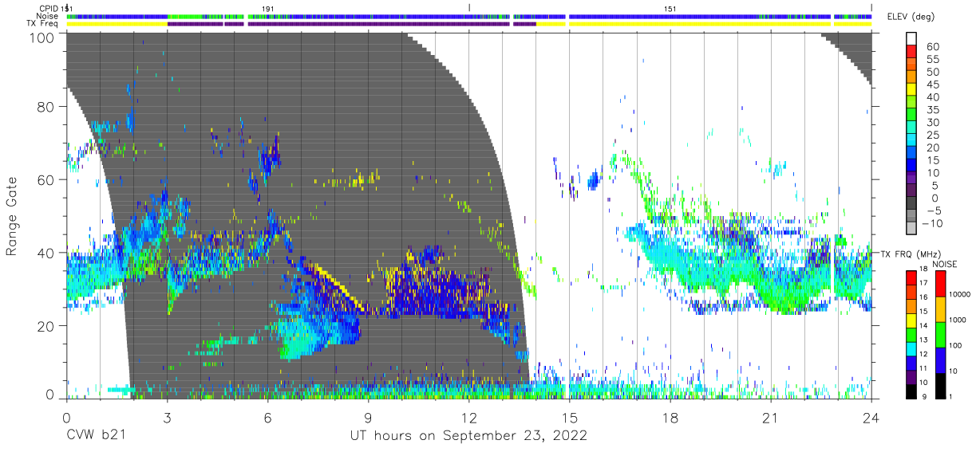Image resolution: width=980 pixels, height=452 pixels.
Task: Click the ELEV colorbar label "45"
Action: pyautogui.click(x=932, y=84)
